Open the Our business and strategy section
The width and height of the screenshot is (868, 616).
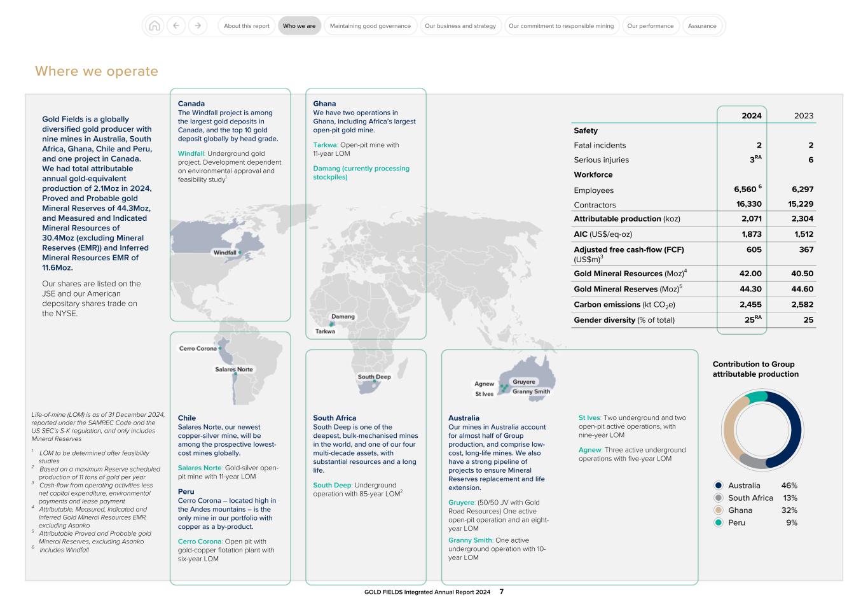coord(460,25)
